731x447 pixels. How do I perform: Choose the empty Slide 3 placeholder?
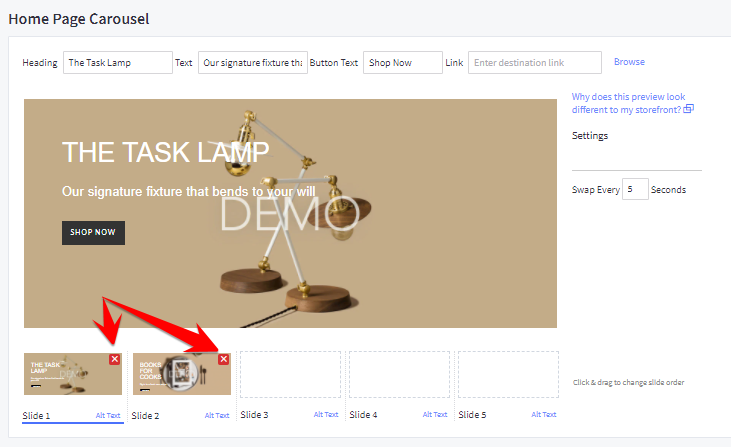290,374
